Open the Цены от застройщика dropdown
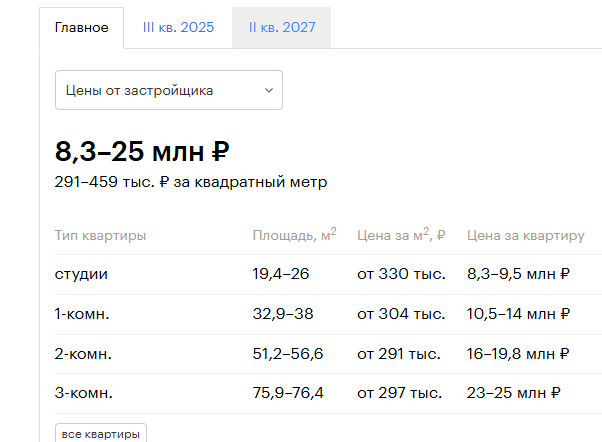This screenshot has height=442, width=602. pyautogui.click(x=169, y=90)
